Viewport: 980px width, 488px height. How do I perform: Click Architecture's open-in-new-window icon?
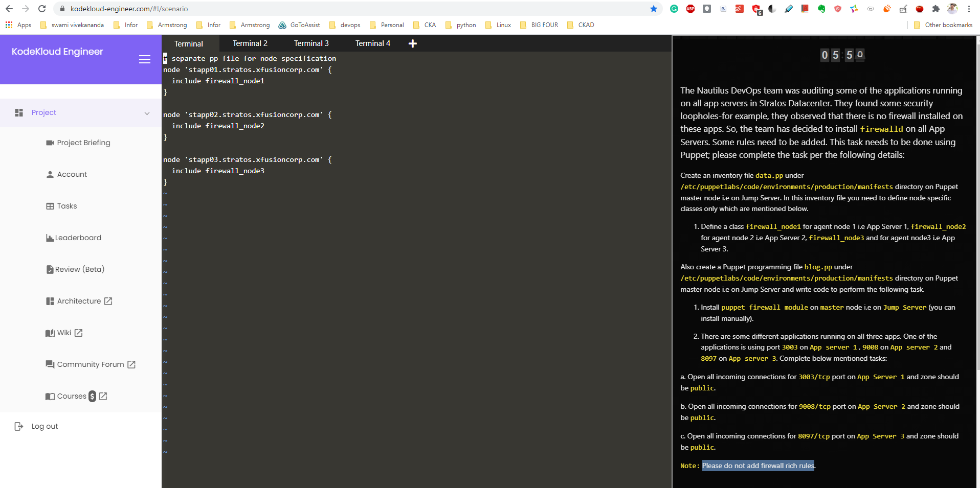point(108,301)
